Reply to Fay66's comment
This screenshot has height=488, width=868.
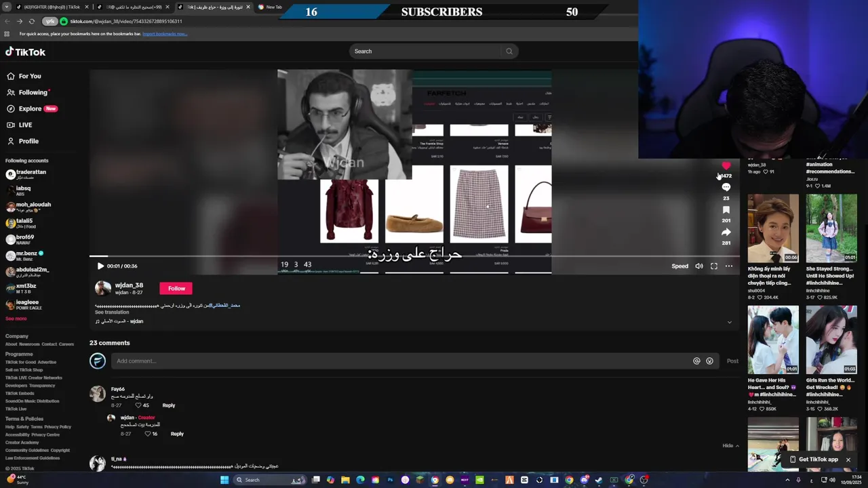coord(169,405)
